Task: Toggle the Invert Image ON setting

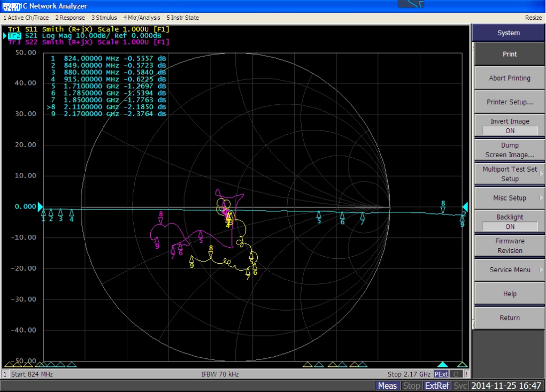Action: coord(510,126)
